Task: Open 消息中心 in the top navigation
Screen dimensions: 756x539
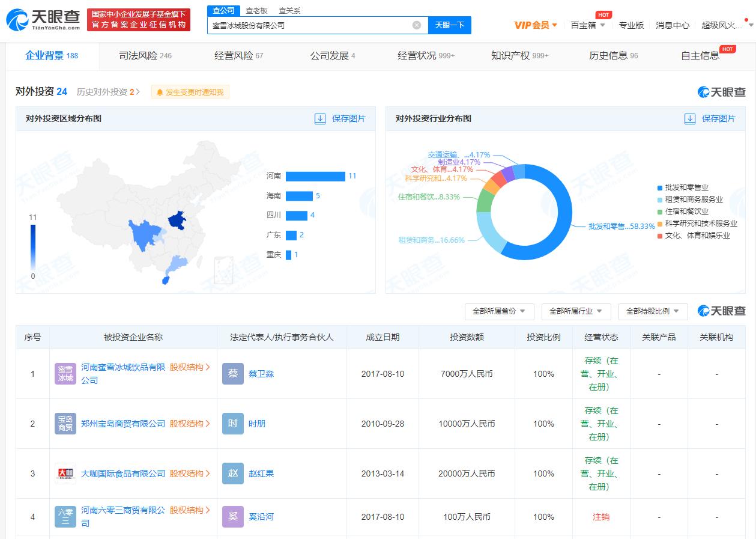Action: (672, 25)
